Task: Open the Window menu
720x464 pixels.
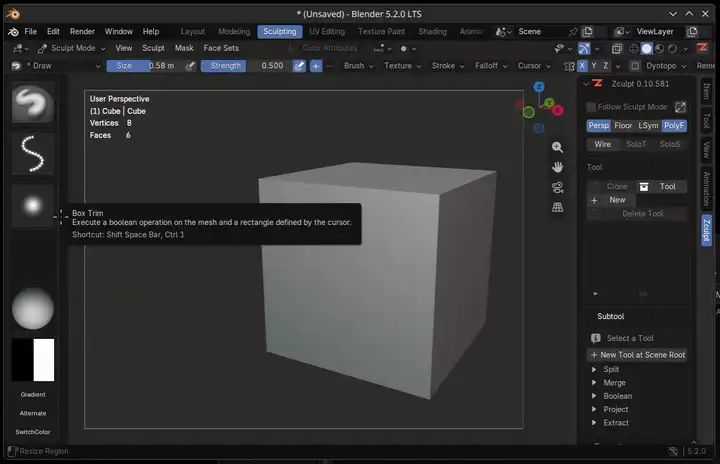Action: pyautogui.click(x=118, y=31)
